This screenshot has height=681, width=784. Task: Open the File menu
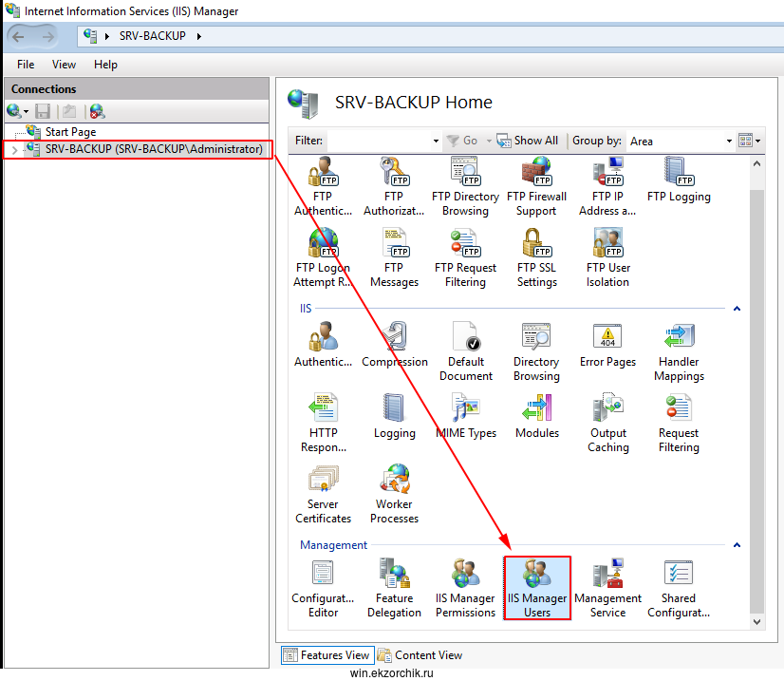click(26, 65)
